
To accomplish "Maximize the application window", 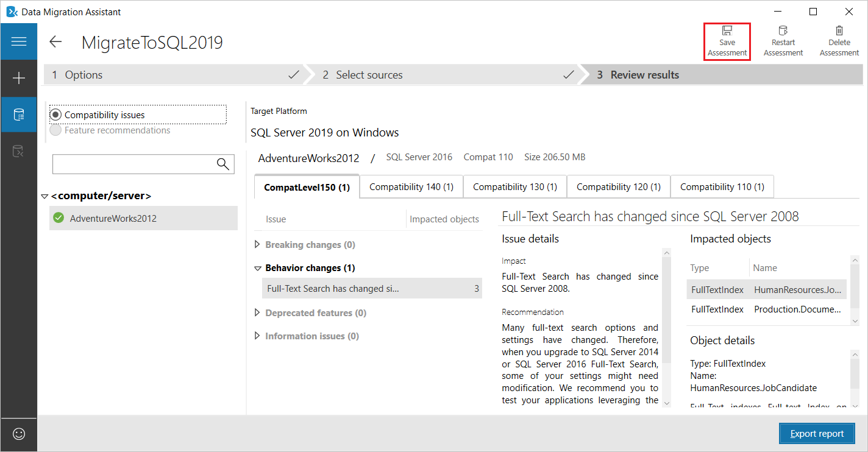I will pyautogui.click(x=813, y=12).
